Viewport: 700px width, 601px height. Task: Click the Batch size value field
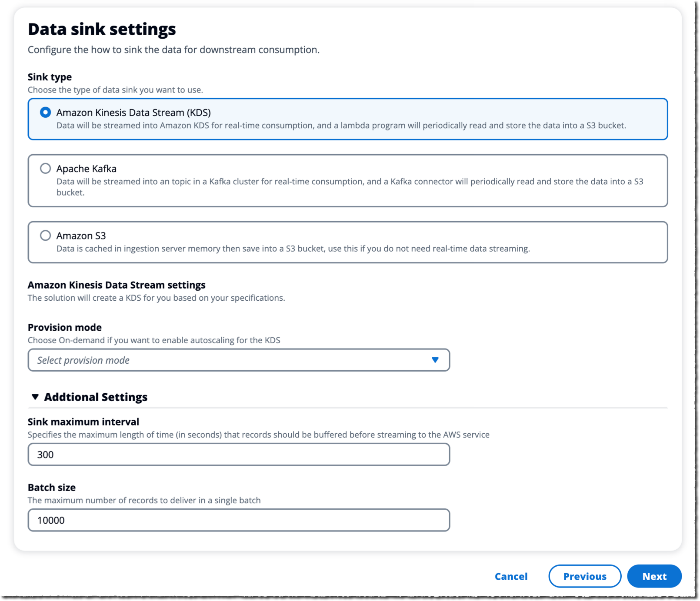(238, 520)
